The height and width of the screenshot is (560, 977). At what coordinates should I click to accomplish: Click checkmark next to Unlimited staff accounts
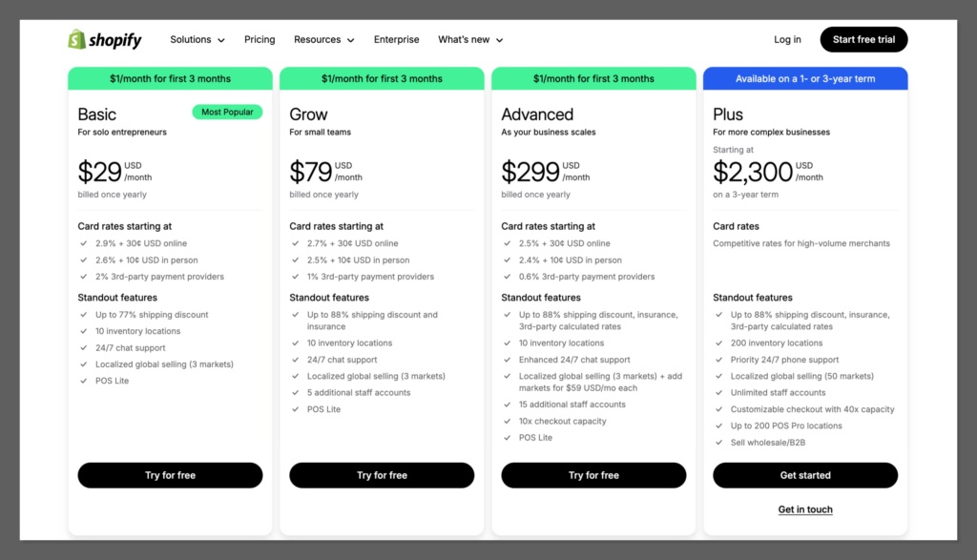click(x=720, y=392)
